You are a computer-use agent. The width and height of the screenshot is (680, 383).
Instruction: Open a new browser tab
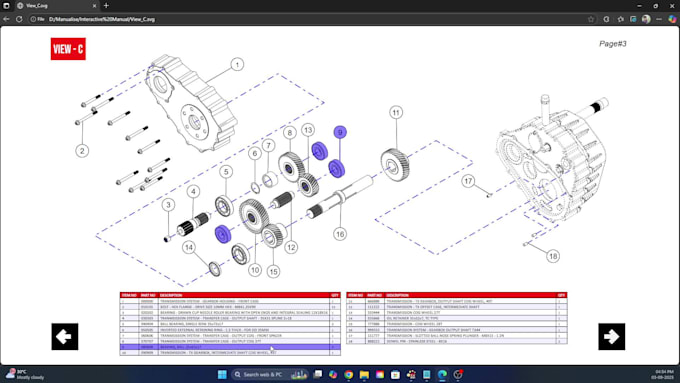pos(106,6)
